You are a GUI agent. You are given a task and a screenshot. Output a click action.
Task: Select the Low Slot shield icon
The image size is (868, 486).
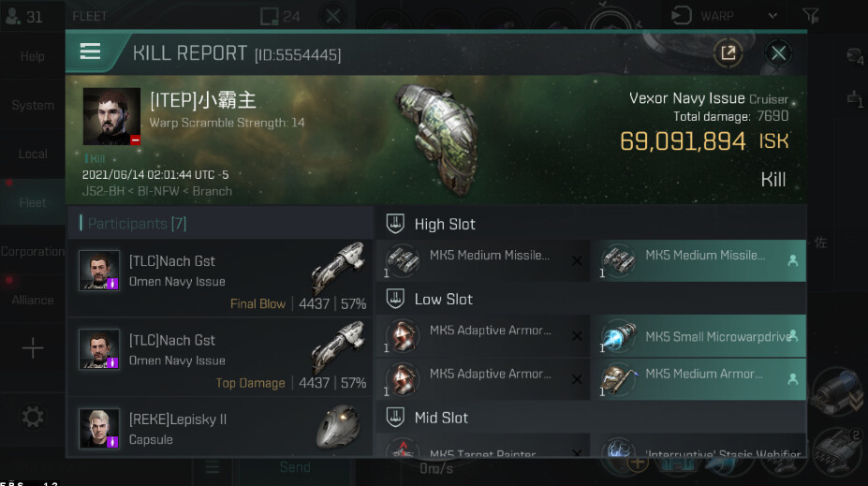(x=395, y=299)
